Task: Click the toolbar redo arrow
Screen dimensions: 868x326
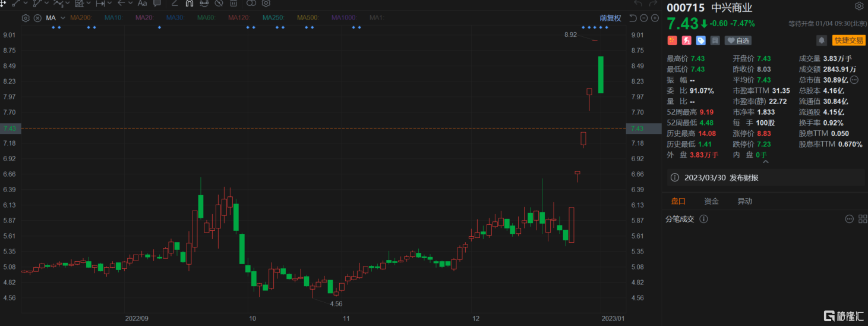Action: coord(652,3)
